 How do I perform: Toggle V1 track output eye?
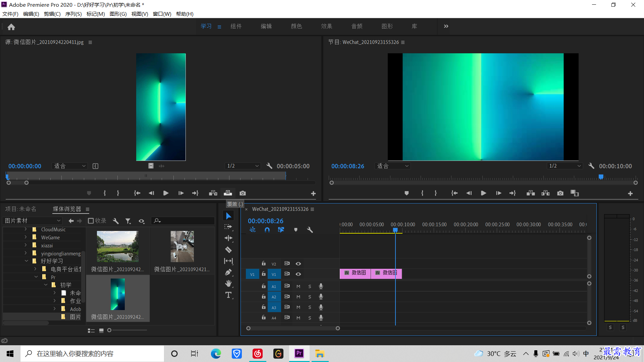tap(298, 274)
